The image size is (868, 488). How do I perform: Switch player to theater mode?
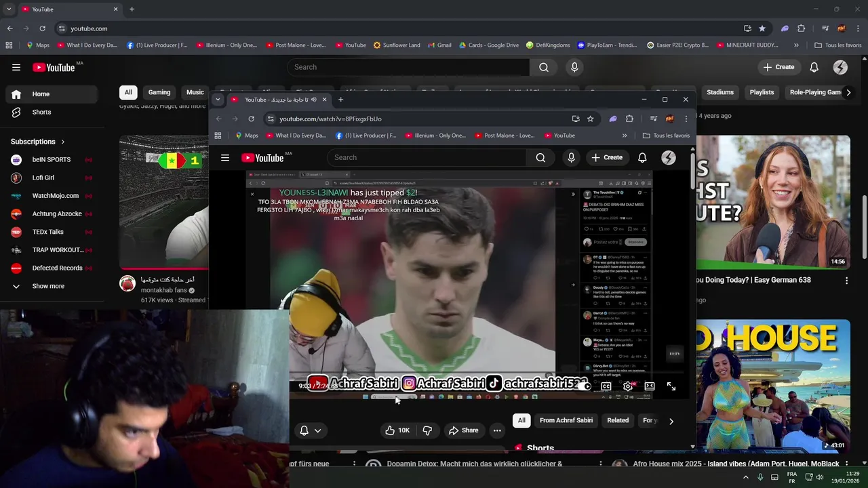[x=650, y=386]
